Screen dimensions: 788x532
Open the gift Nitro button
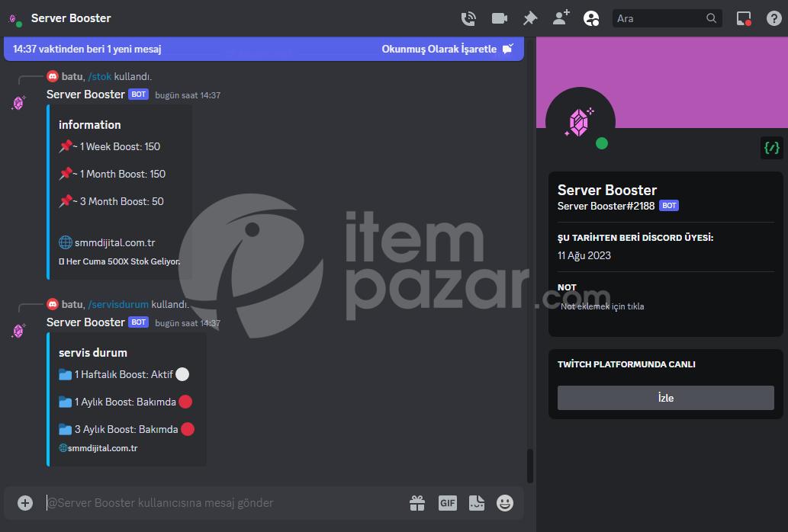click(417, 503)
